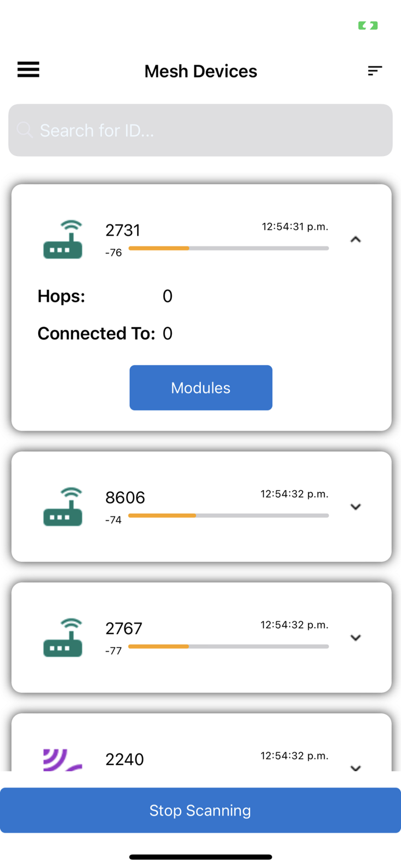401x868 pixels.
Task: Tap the timestamp on device 2731 card
Action: point(295,226)
